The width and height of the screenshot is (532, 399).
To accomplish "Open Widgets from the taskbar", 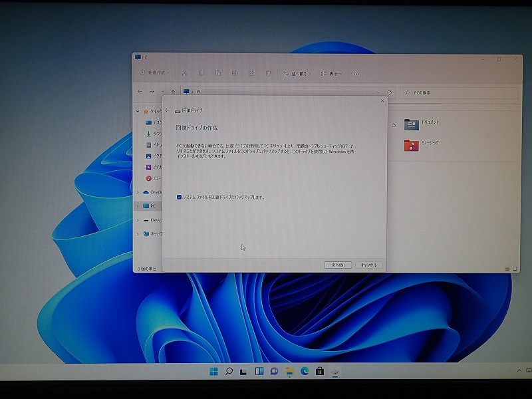I will 259,372.
